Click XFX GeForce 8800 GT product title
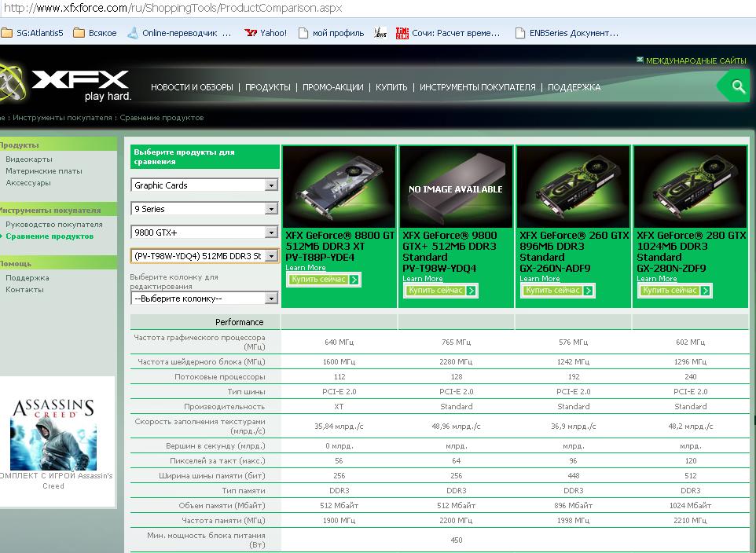 (340, 247)
